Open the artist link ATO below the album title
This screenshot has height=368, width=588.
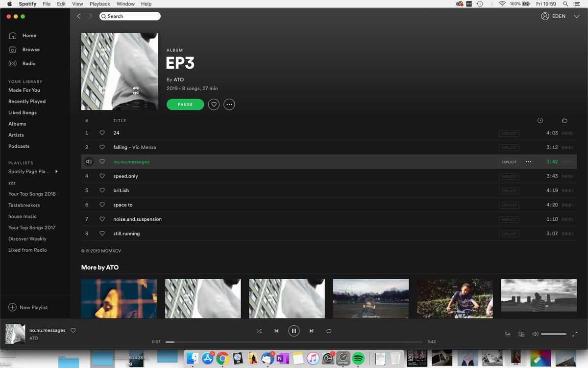coord(179,79)
